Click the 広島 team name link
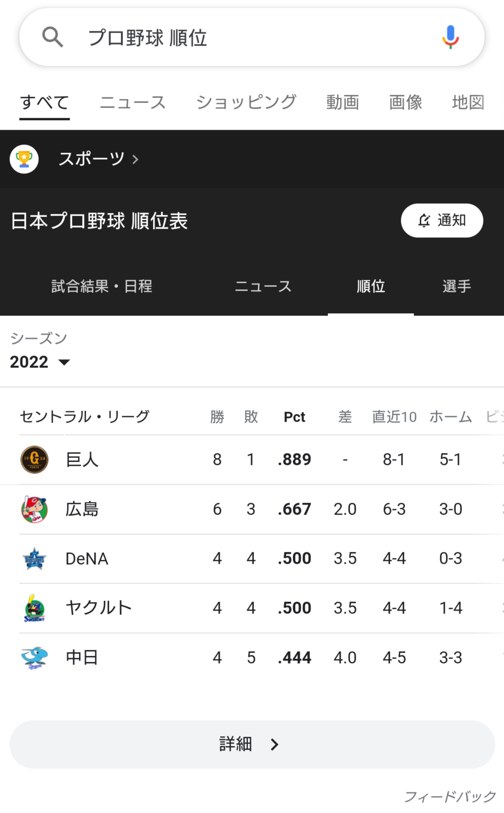 pos(82,509)
